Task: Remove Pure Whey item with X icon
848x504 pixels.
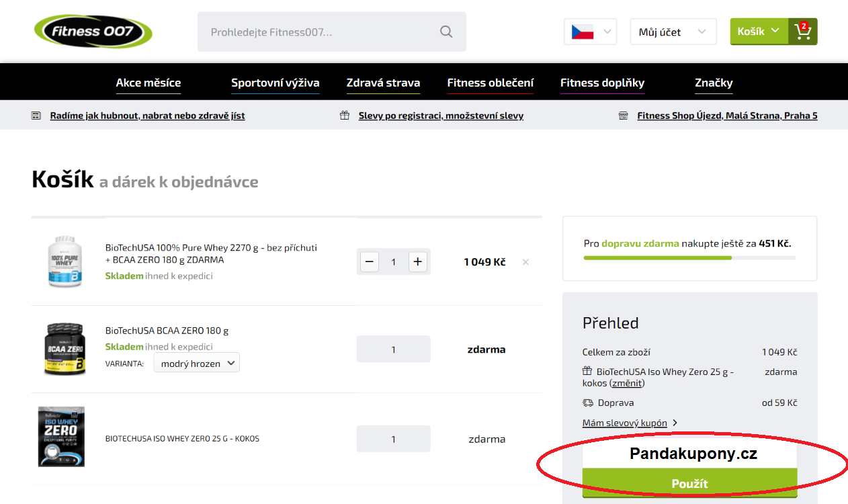Action: 525,262
